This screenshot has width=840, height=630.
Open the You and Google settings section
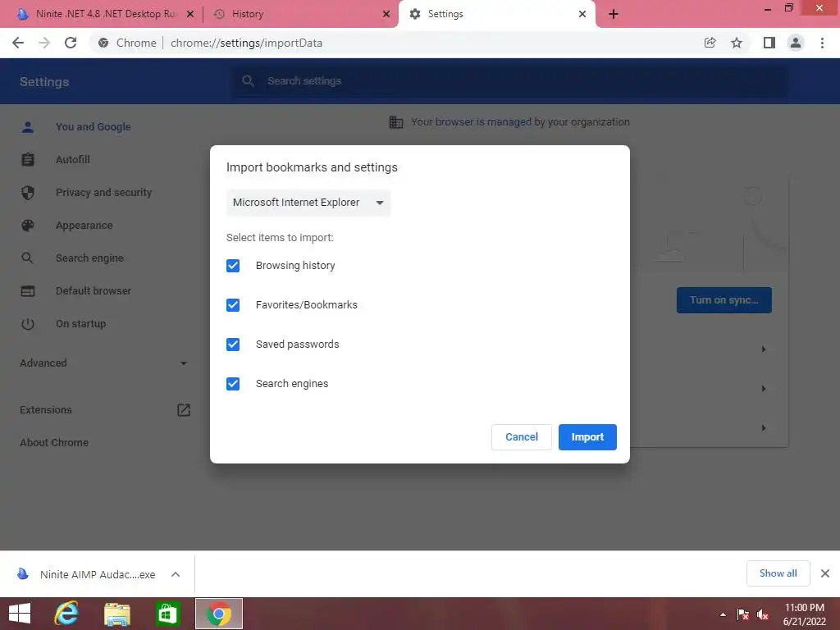click(x=94, y=127)
